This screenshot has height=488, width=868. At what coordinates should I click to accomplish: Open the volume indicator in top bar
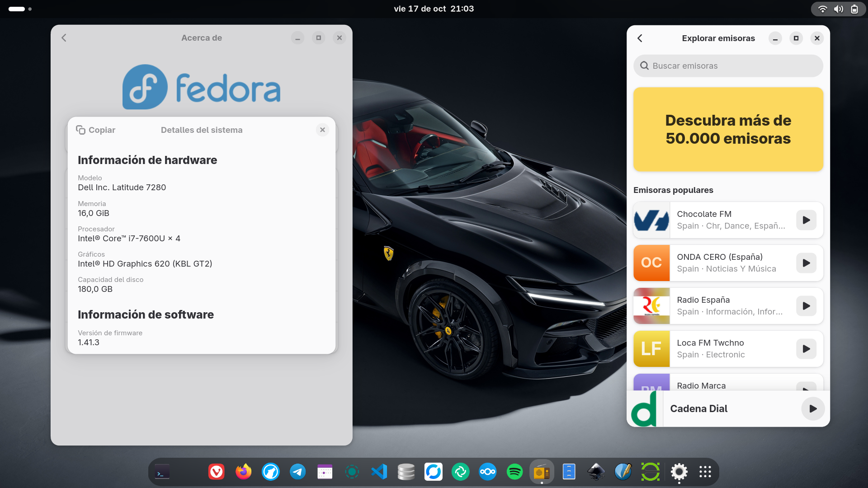coord(839,9)
